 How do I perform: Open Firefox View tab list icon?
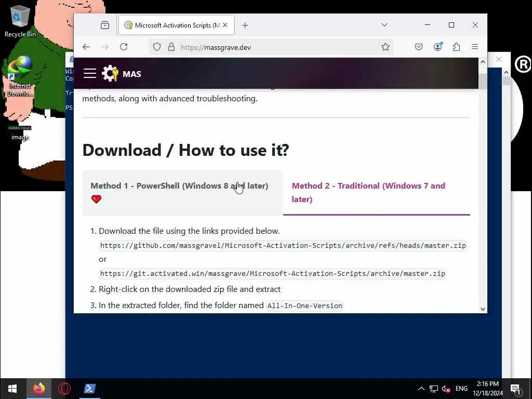coord(105,25)
